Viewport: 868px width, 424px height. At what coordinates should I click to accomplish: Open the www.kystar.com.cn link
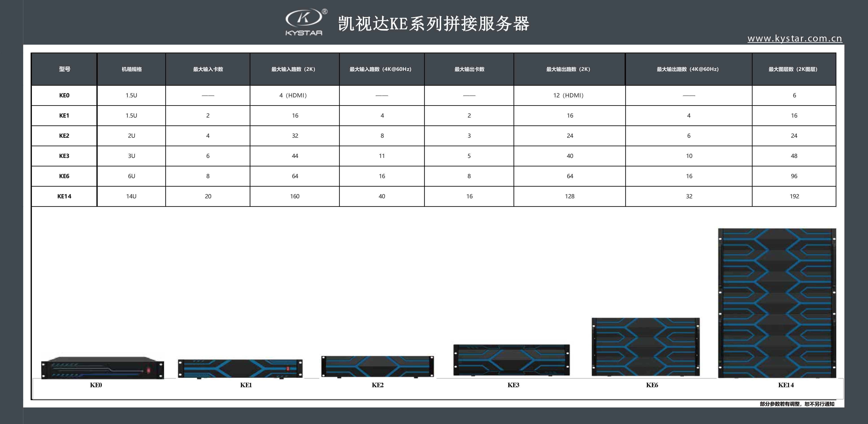[x=794, y=38]
